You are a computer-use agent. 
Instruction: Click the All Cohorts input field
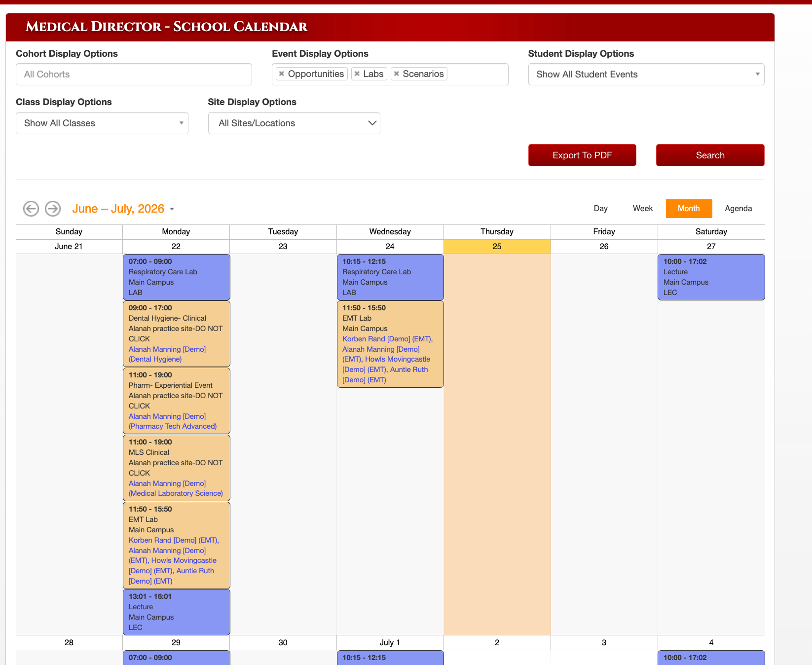coord(134,74)
